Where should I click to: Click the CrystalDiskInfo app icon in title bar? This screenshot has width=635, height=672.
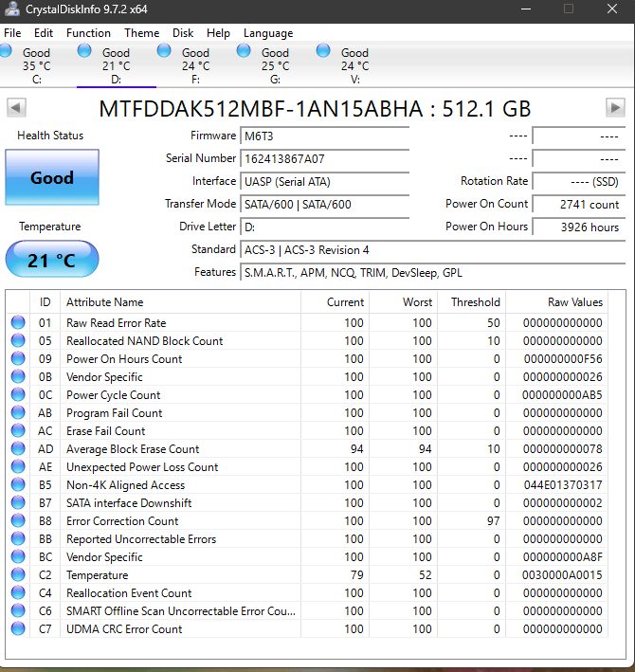pyautogui.click(x=11, y=9)
